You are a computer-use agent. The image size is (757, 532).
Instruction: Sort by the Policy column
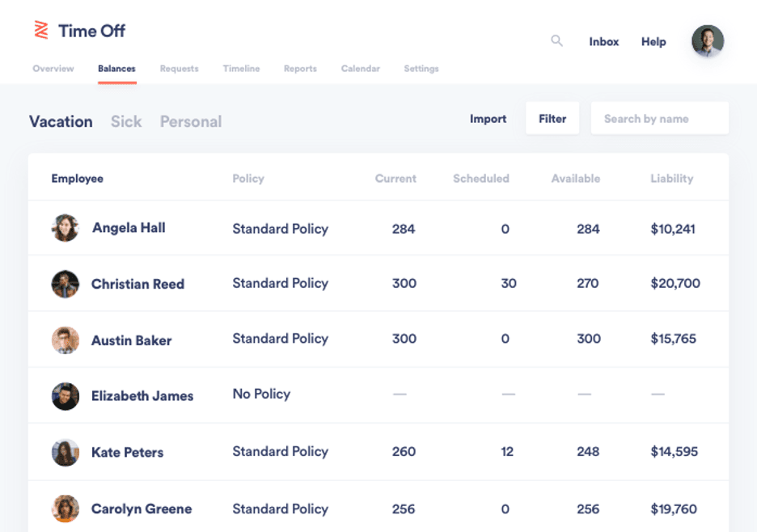click(x=247, y=178)
